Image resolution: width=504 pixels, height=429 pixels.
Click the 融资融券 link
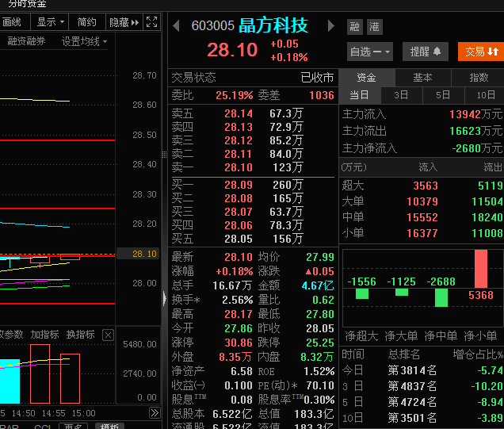(x=26, y=41)
